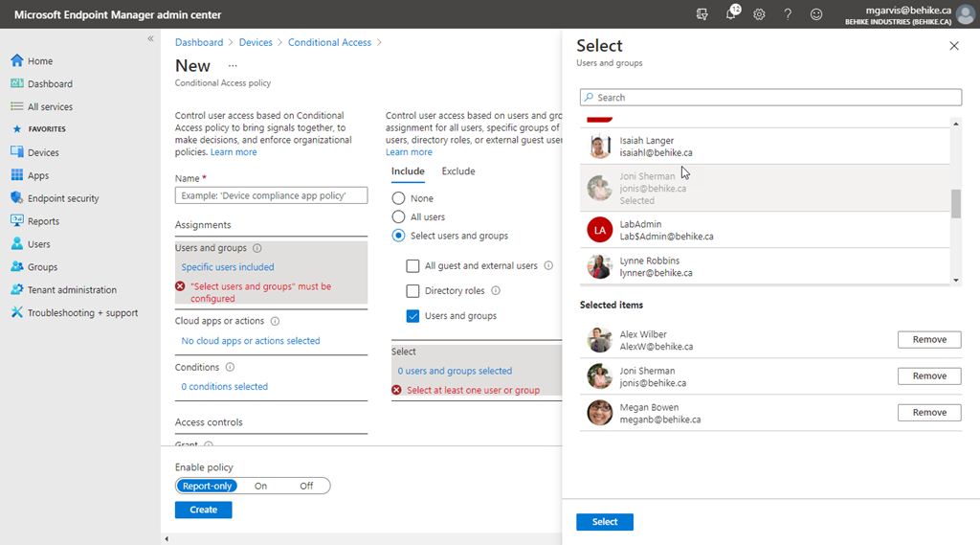Open the portal settings gear icon
Image resolution: width=980 pixels, height=545 pixels.
[x=759, y=14]
